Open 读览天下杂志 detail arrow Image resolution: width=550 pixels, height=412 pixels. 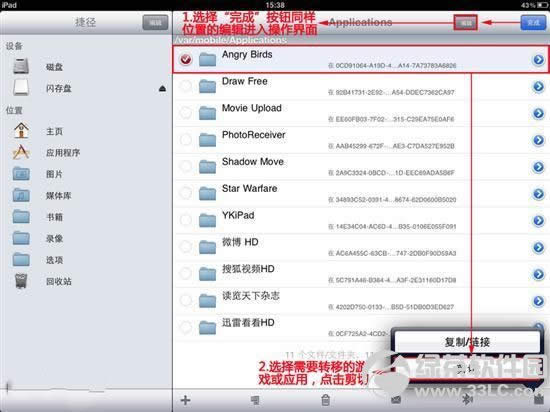click(538, 301)
